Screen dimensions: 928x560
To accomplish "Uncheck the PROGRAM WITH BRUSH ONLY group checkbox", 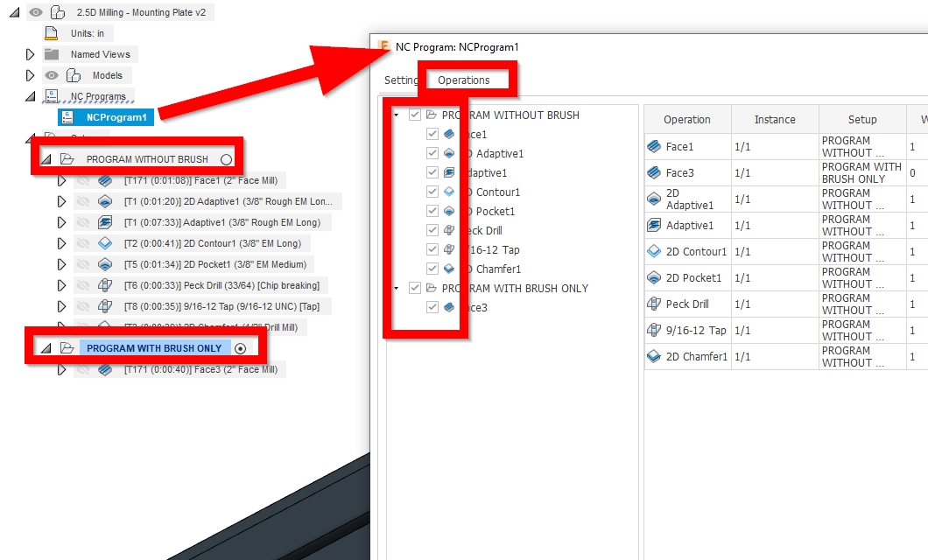I will [x=414, y=288].
